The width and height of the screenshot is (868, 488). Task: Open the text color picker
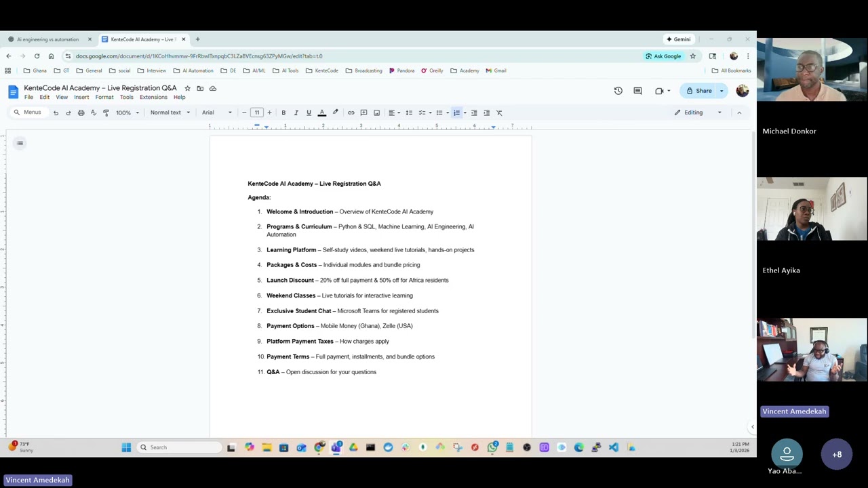point(322,113)
